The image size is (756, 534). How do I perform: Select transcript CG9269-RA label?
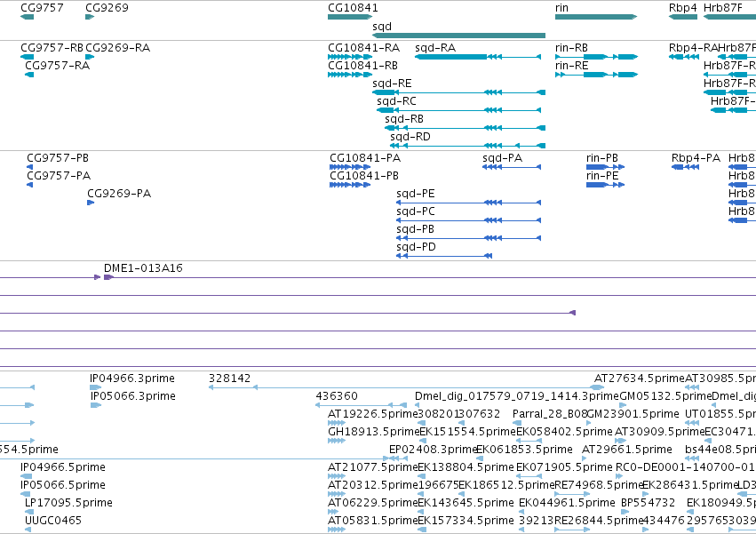pyautogui.click(x=117, y=48)
